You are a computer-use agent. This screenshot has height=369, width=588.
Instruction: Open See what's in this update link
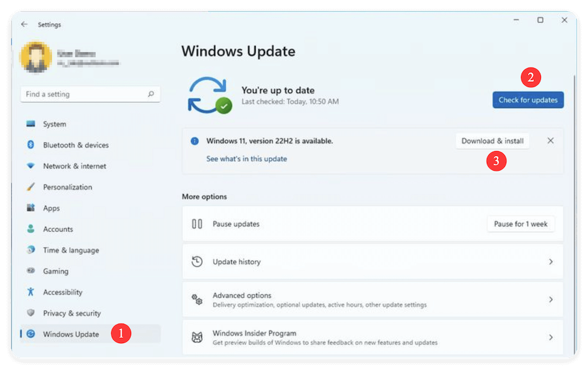[246, 159]
